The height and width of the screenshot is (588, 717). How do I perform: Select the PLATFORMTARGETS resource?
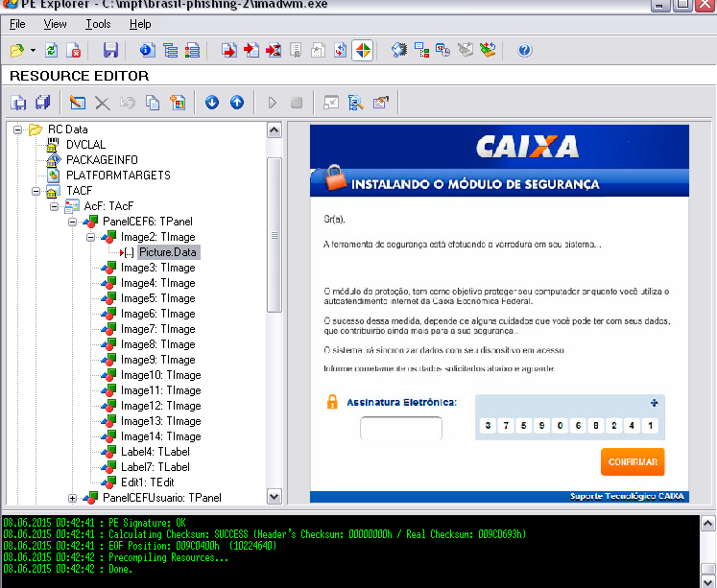pyautogui.click(x=118, y=176)
